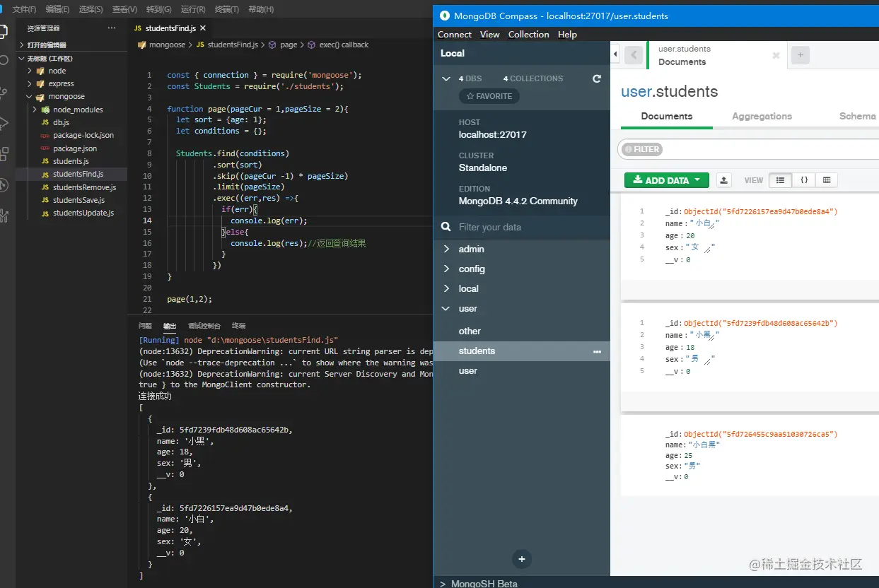The width and height of the screenshot is (879, 588).
Task: Open studentsSave.js in explorer
Action: (x=79, y=200)
